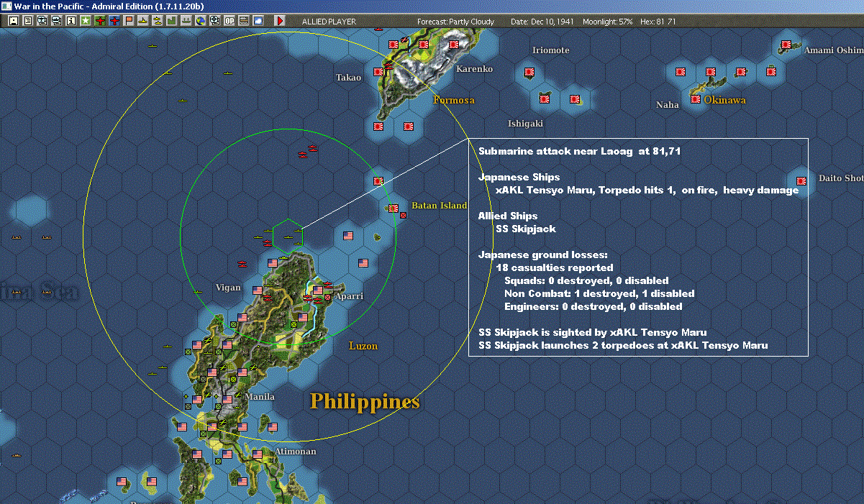
Task: Click the 'ALLIED PLAYER' label in top bar
Action: tap(327, 22)
